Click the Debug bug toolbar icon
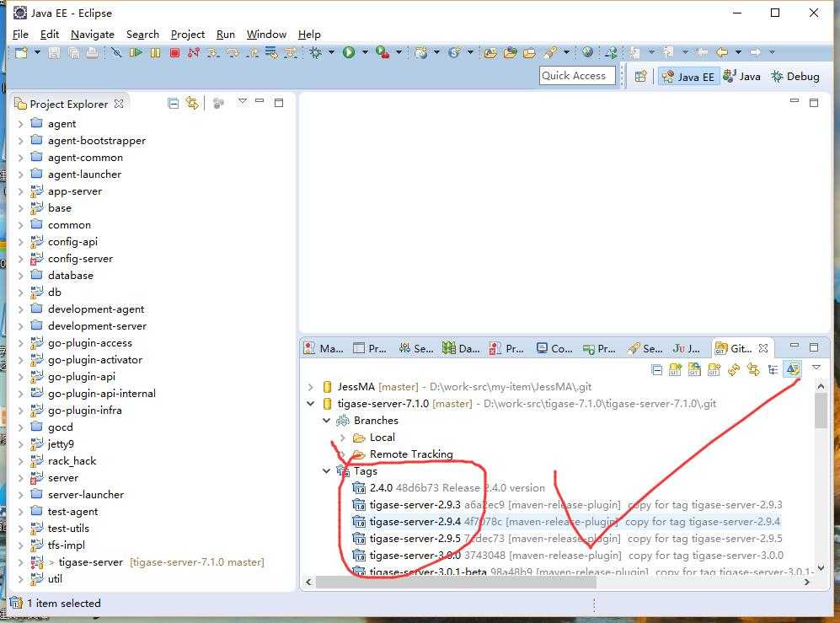 click(316, 52)
